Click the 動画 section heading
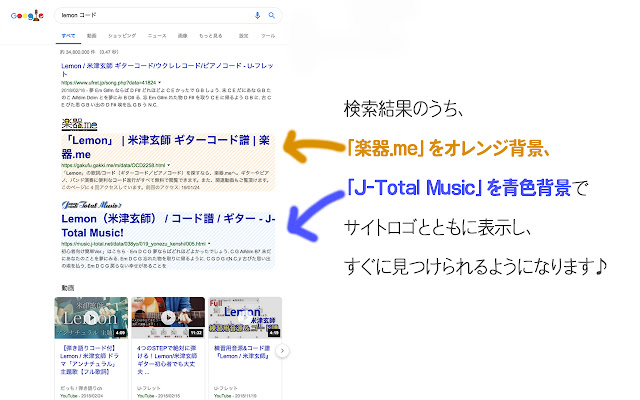 [68, 288]
